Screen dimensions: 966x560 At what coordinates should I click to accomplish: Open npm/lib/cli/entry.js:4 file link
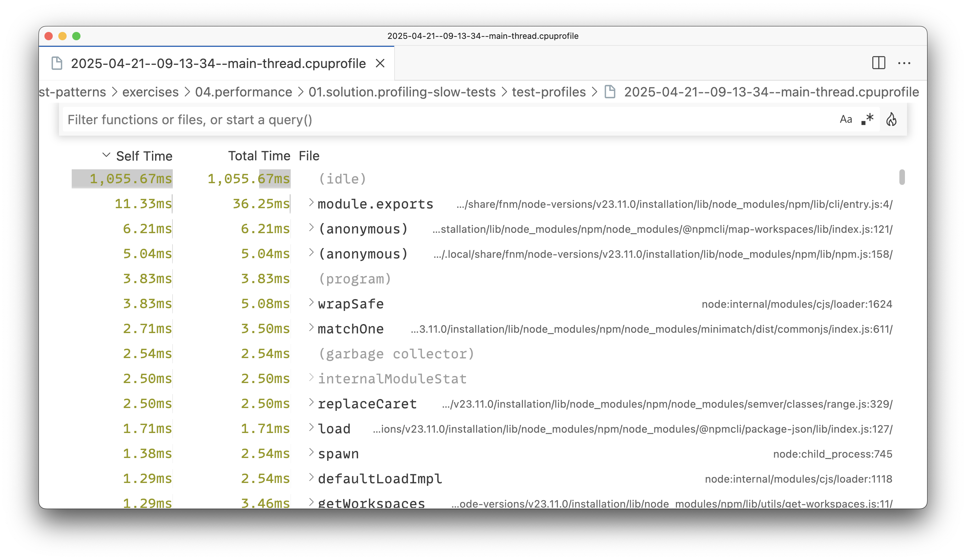click(x=674, y=204)
